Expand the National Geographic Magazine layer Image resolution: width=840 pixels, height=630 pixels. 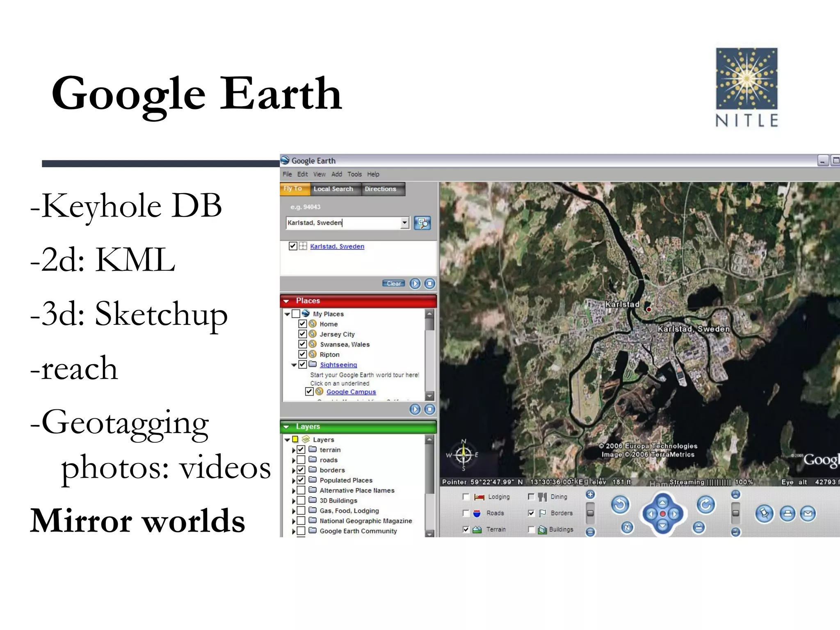point(294,521)
